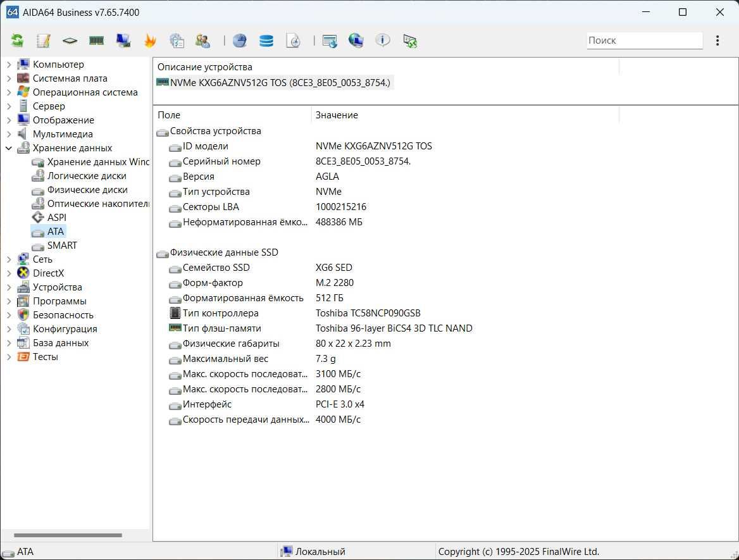
Task: Expand the Безопасность tree node
Action: point(8,315)
